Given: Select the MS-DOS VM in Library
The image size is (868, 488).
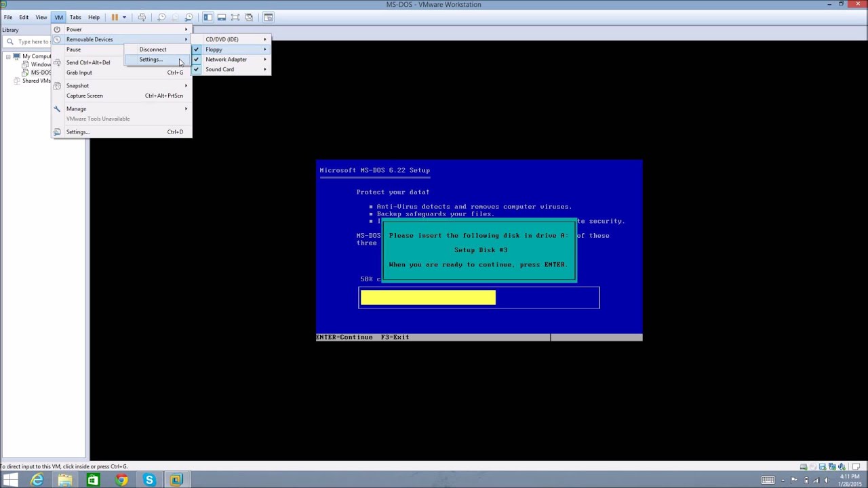Looking at the screenshot, I should tap(39, 73).
